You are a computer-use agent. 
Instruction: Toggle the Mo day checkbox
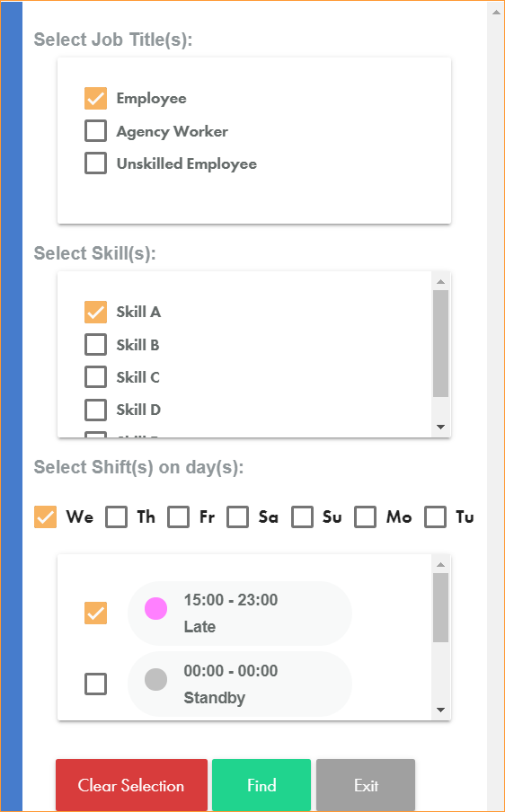click(365, 516)
